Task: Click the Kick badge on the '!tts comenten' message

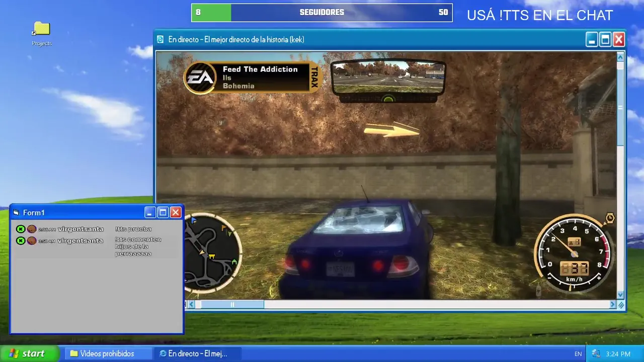Action: click(x=21, y=240)
